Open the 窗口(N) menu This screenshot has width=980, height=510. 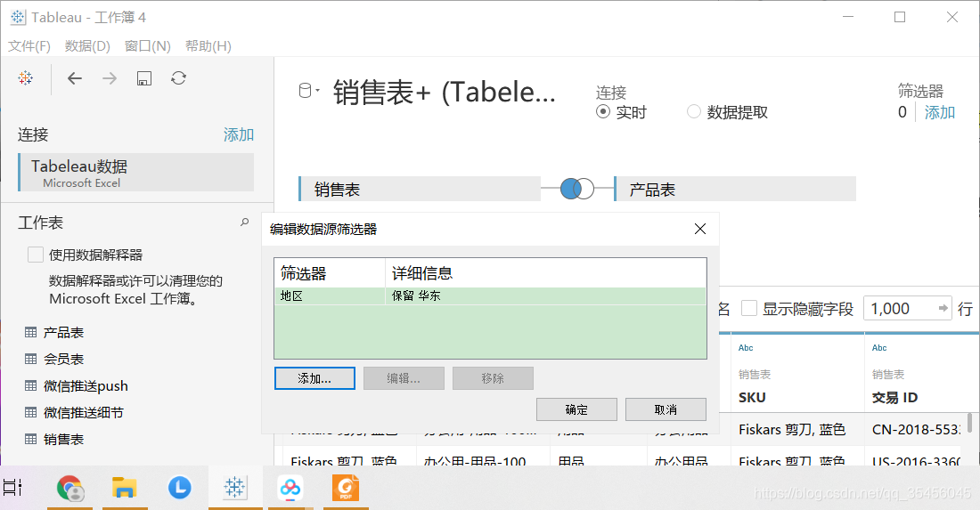pos(148,46)
